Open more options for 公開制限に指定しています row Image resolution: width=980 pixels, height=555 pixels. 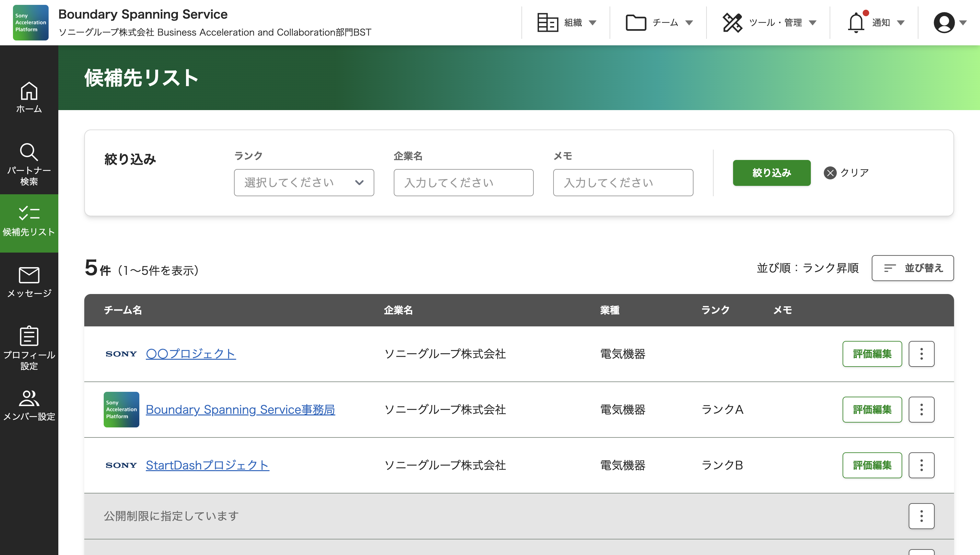coord(921,516)
